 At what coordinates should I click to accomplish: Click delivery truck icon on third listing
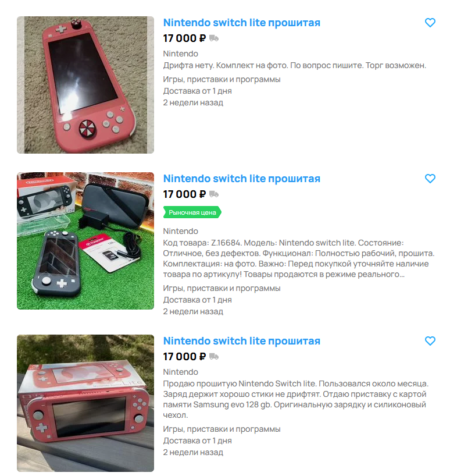coord(214,356)
